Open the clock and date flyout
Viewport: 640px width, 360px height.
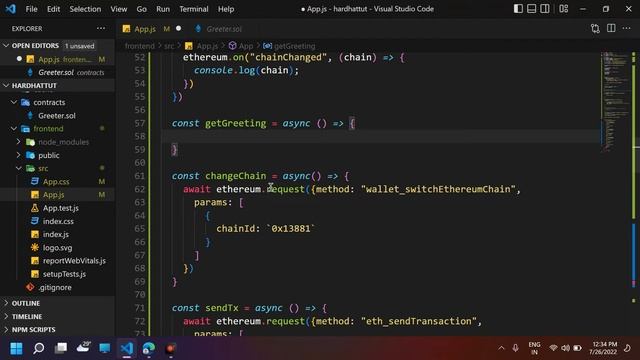(603, 348)
